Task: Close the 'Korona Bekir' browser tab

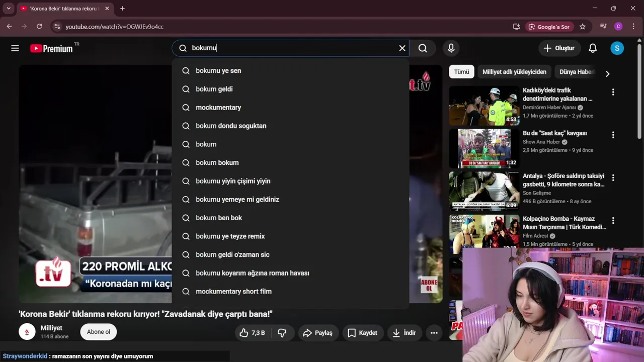Action: [x=107, y=9]
